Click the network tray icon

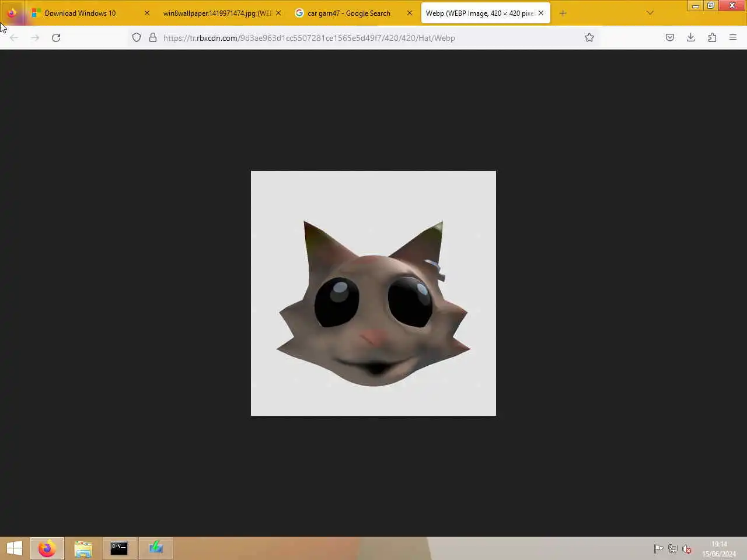click(673, 549)
